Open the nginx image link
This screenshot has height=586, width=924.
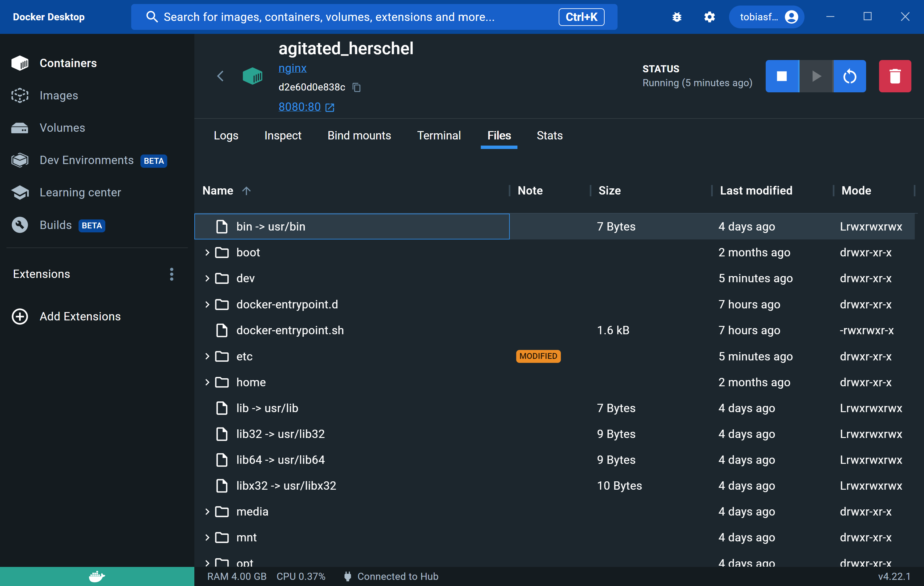(293, 69)
